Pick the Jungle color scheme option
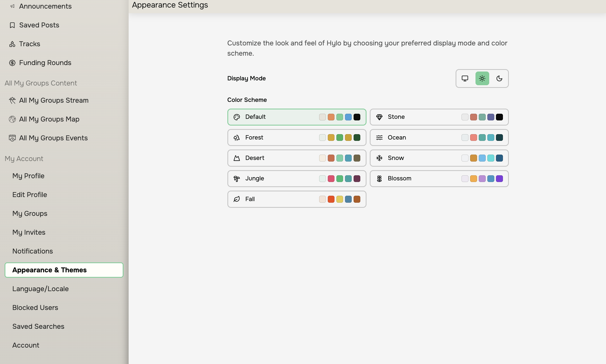Image resolution: width=606 pixels, height=364 pixels. [297, 179]
